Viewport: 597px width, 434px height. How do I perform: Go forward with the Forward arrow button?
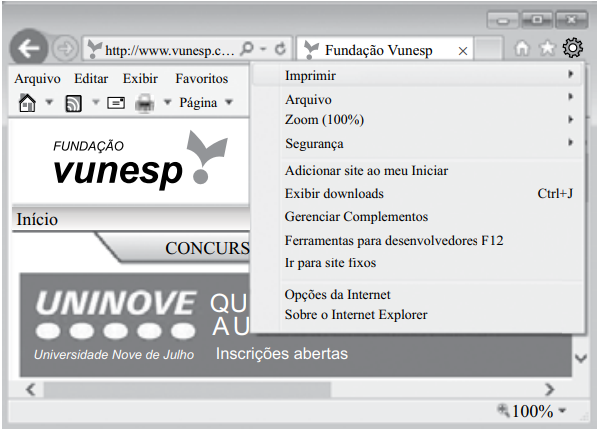pos(65,49)
